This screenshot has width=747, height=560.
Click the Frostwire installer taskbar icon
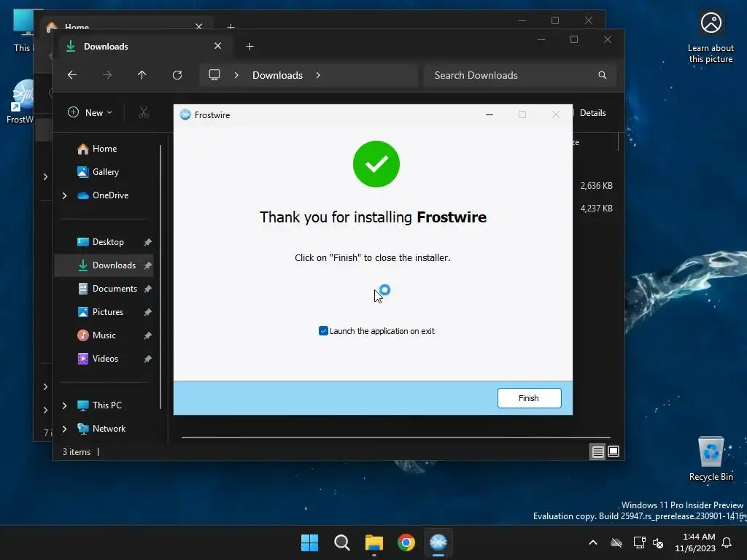point(438,542)
